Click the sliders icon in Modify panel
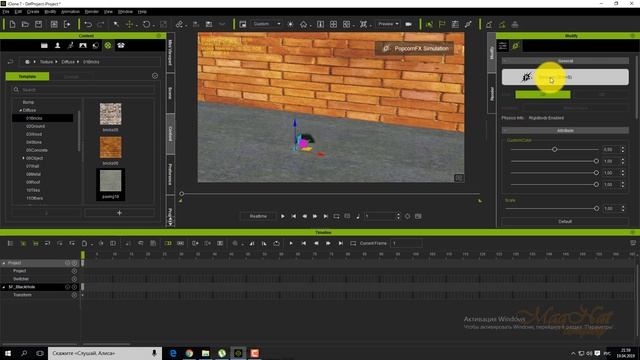Image resolution: width=640 pixels, height=360 pixels. (503, 46)
